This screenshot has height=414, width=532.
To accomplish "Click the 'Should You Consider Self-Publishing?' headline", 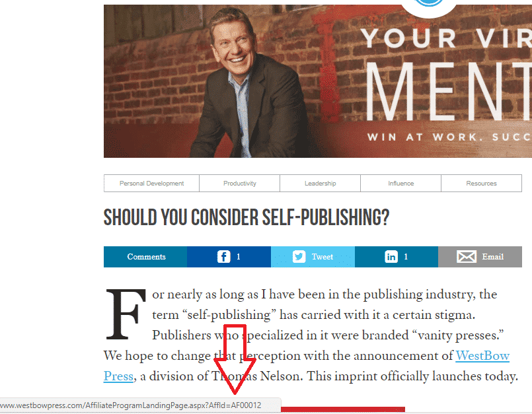I will [x=247, y=217].
